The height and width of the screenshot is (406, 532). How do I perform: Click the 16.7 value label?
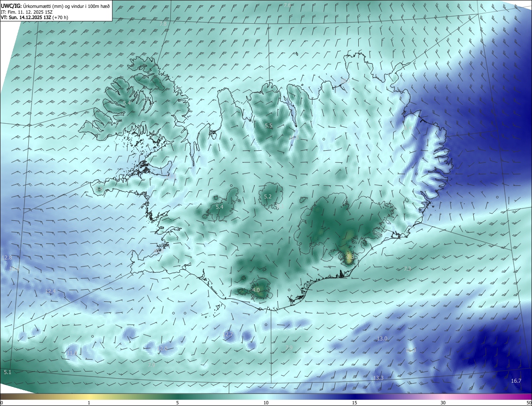coord(516,381)
